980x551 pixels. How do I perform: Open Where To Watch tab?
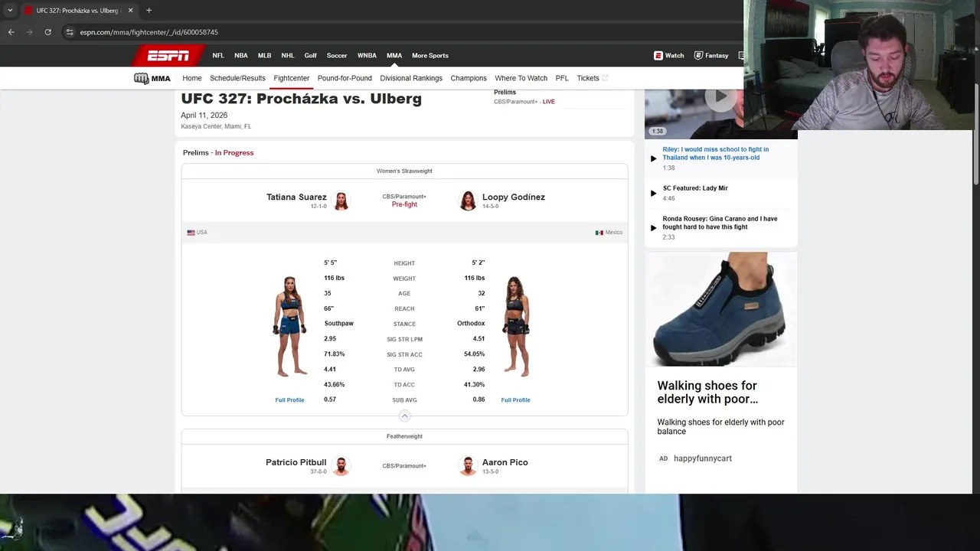click(x=521, y=78)
